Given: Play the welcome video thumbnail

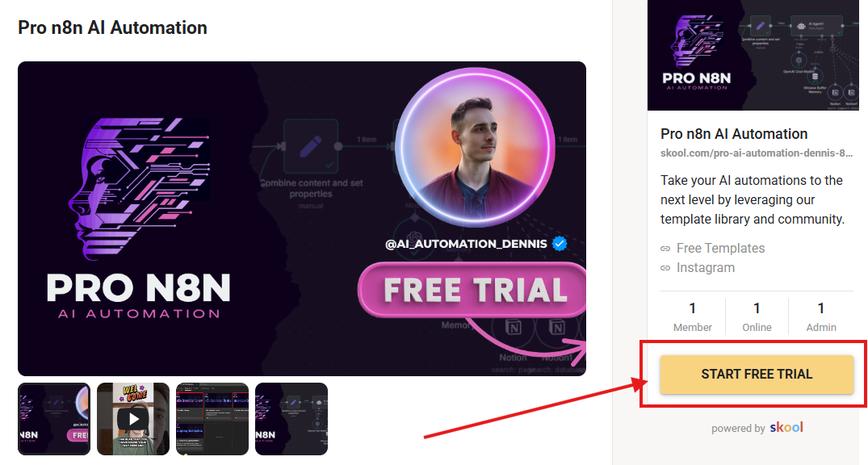Looking at the screenshot, I should click(133, 419).
